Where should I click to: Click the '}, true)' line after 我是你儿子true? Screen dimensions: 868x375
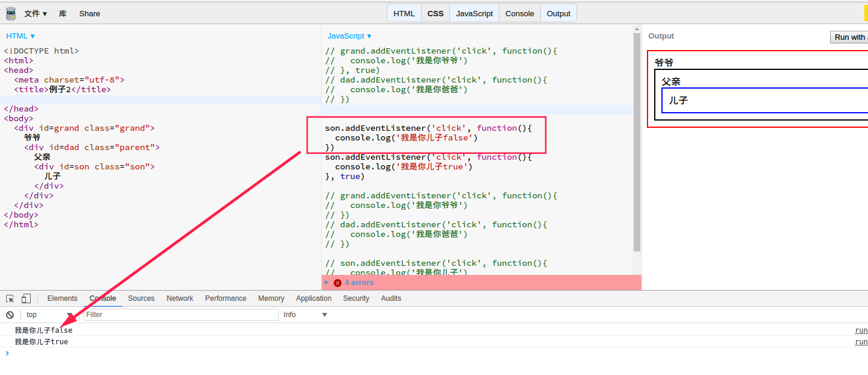point(345,176)
